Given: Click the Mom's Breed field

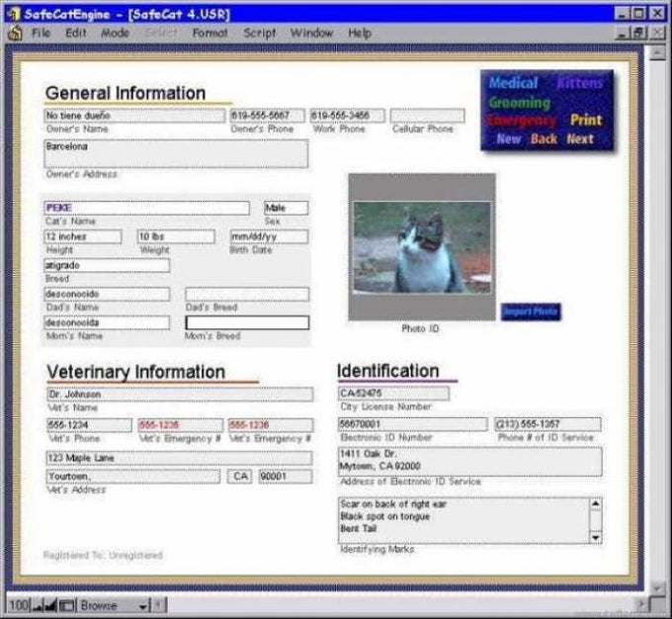Looking at the screenshot, I should point(247,322).
